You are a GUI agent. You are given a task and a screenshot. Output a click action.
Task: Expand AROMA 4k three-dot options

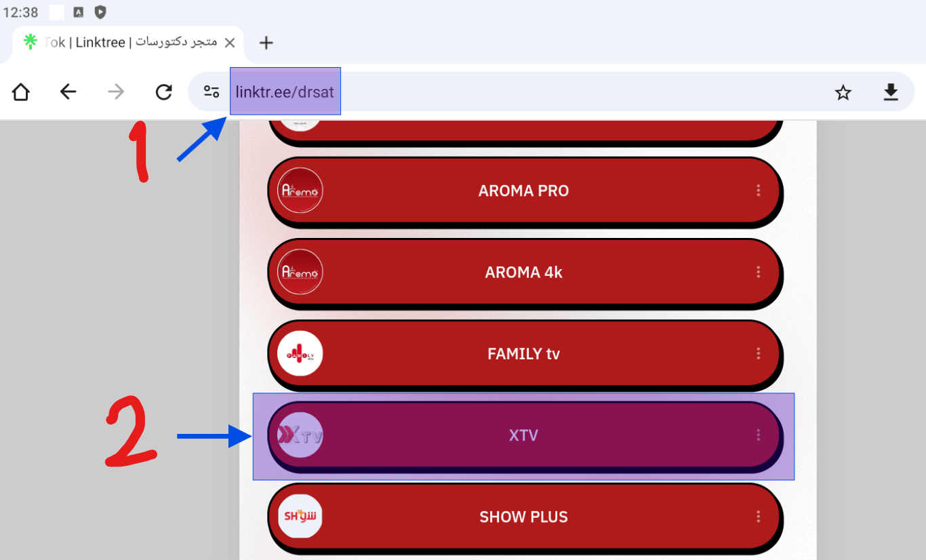[758, 273]
